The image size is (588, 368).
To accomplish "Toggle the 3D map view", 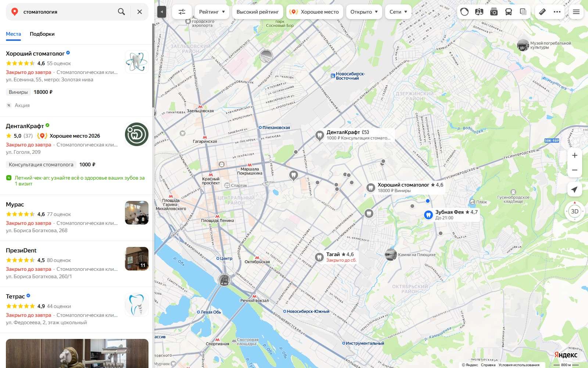I will click(x=575, y=211).
